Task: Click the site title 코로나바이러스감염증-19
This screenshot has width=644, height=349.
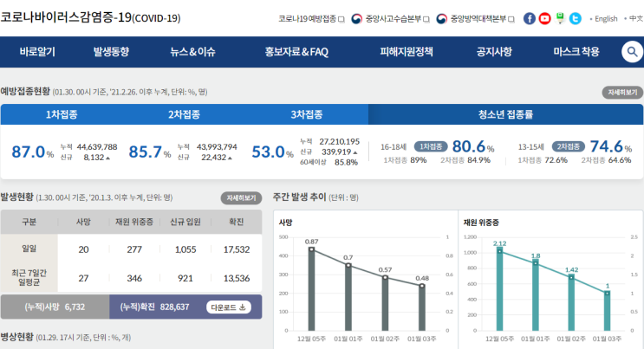Action: pyautogui.click(x=90, y=17)
